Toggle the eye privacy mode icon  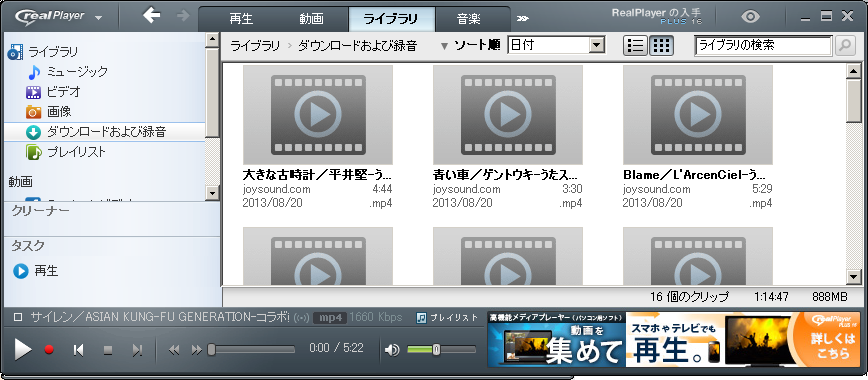(751, 17)
